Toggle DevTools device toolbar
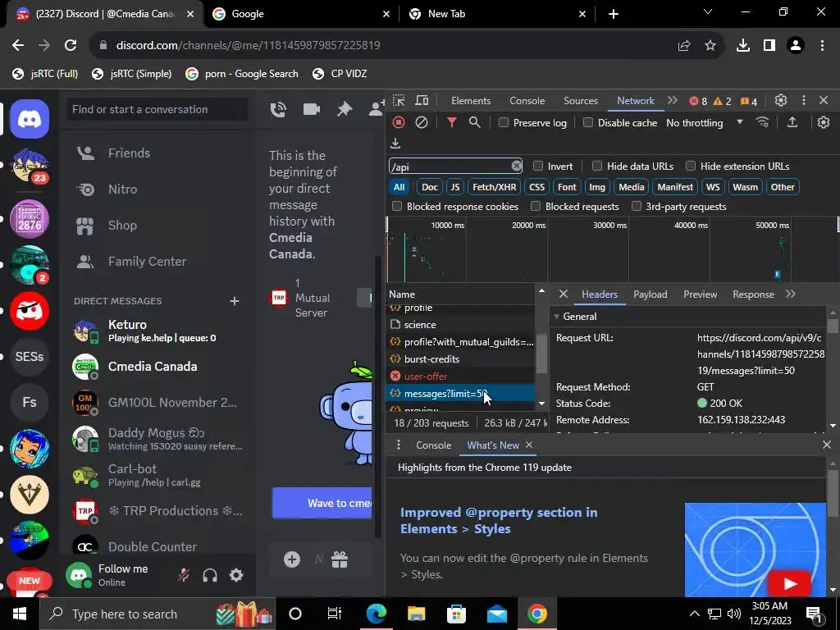 (422, 101)
